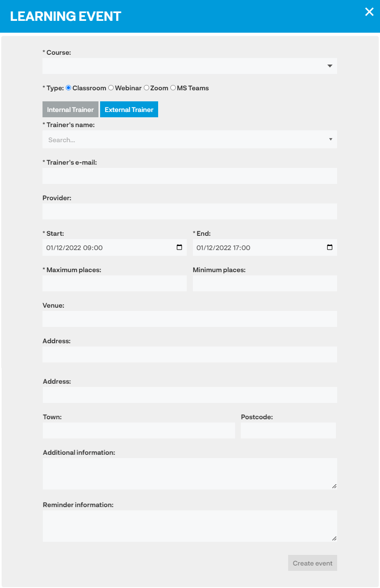Select the Minimum places field
The width and height of the screenshot is (380, 588).
265,283
